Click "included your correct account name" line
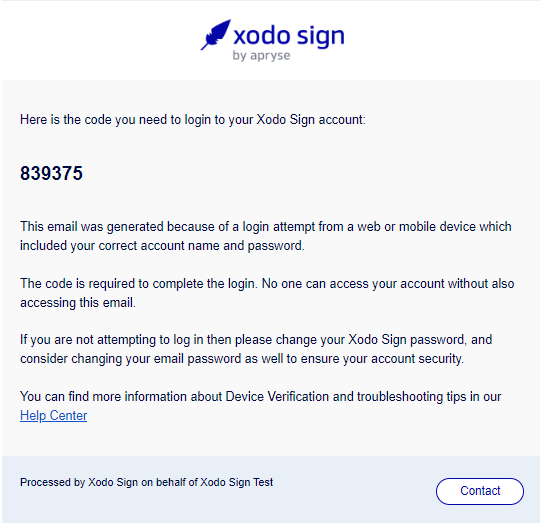 coord(162,246)
